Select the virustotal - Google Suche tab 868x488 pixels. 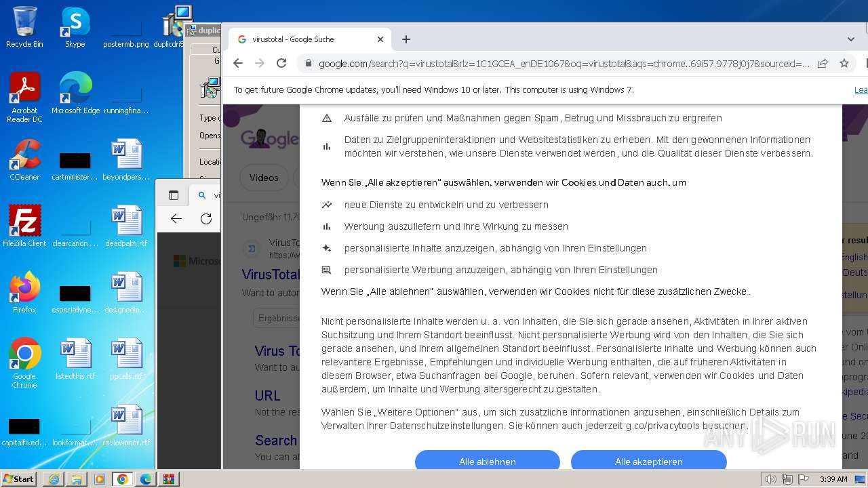[310, 39]
